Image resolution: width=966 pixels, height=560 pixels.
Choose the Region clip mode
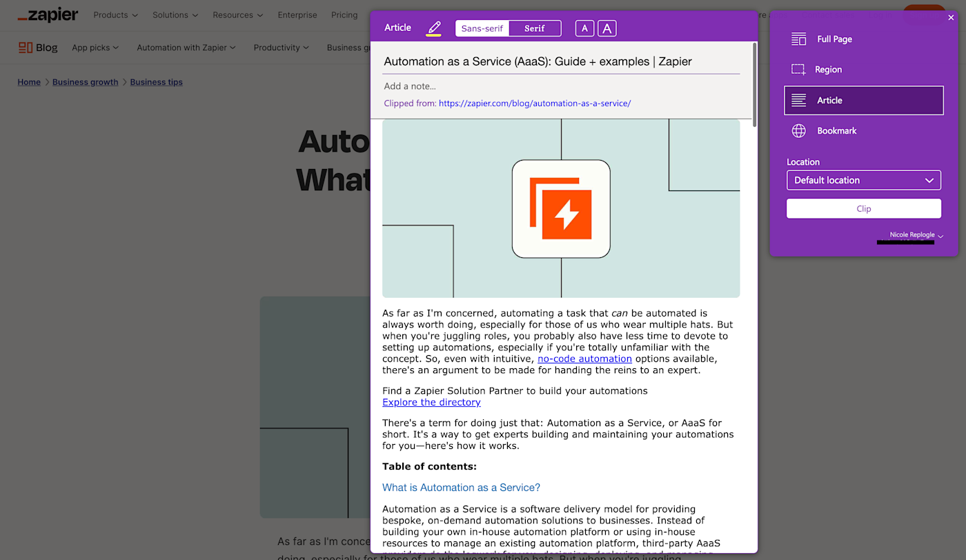[863, 70]
